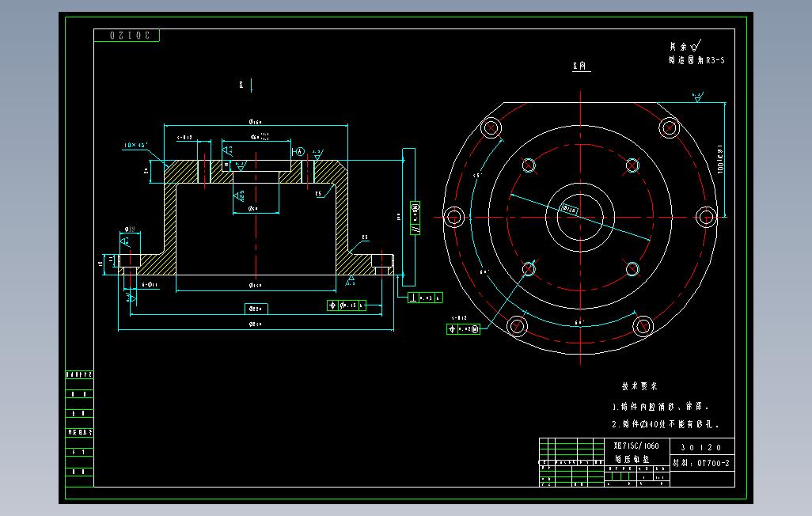Click the 30120 drawing number in title block

701,447
